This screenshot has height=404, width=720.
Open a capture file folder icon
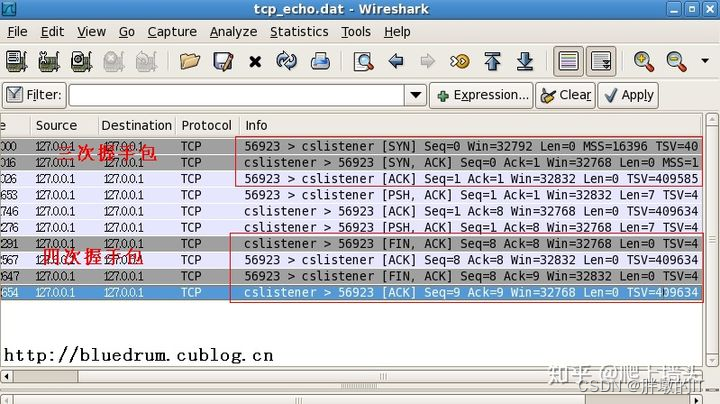click(190, 61)
